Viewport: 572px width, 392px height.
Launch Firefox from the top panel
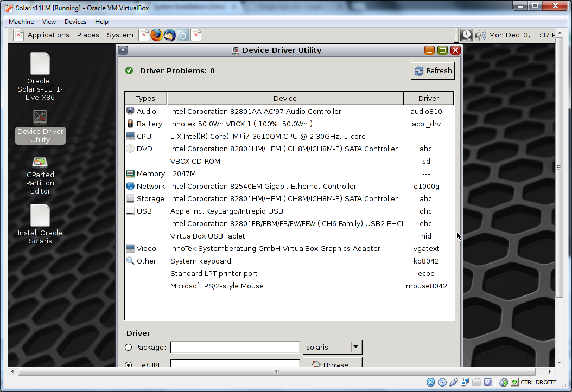coord(157,35)
